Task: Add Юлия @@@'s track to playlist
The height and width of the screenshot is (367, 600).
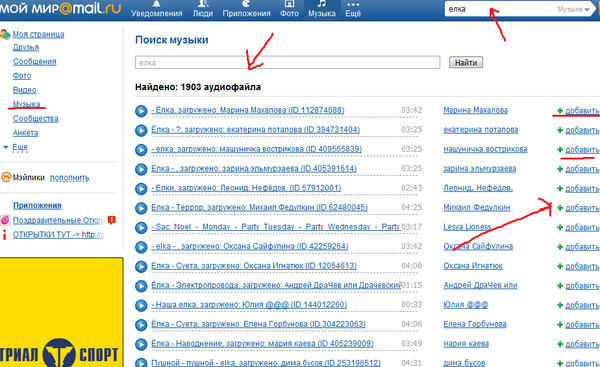Action: (578, 305)
